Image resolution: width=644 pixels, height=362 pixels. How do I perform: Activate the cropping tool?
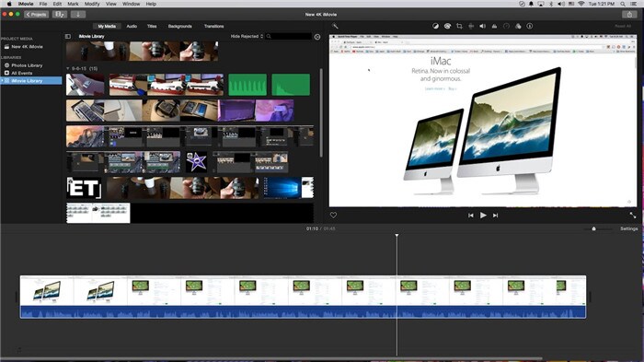pyautogui.click(x=459, y=26)
